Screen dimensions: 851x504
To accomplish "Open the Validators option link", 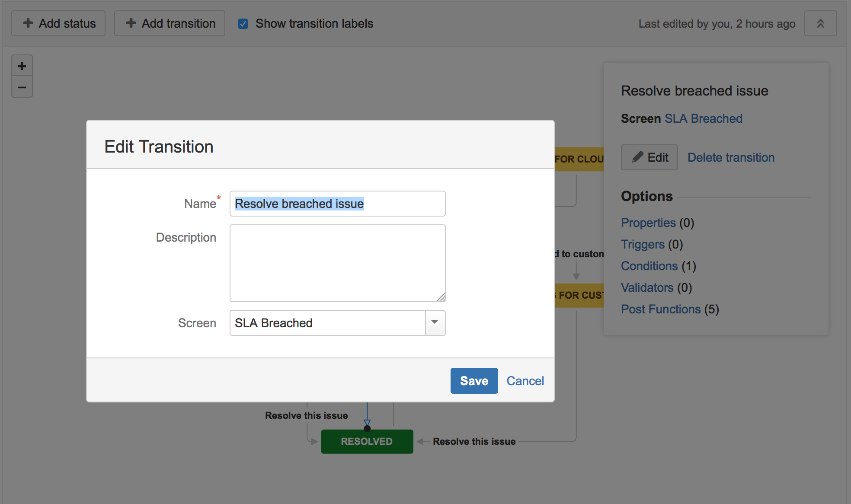I will [x=647, y=287].
